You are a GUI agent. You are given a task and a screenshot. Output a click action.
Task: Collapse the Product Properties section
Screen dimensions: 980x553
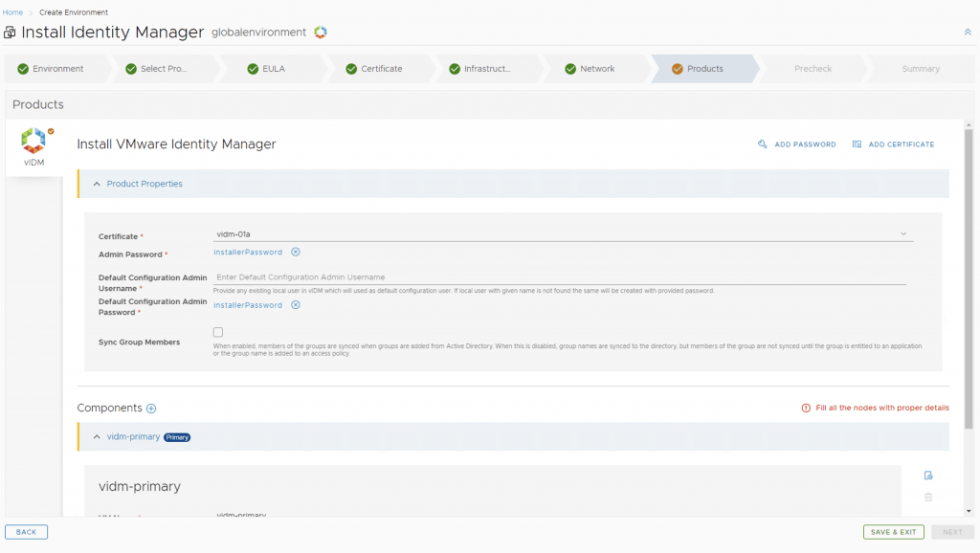(97, 184)
